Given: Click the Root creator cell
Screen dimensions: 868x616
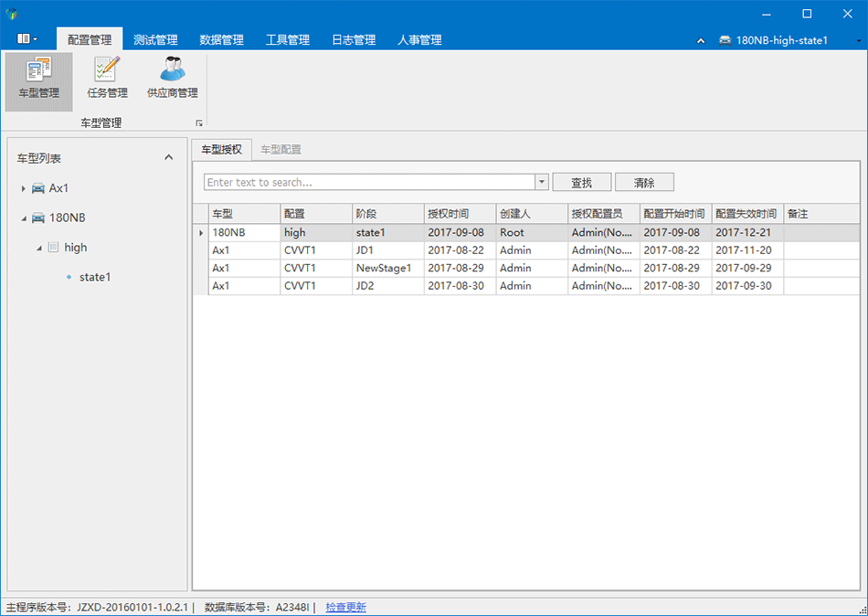Looking at the screenshot, I should point(532,233).
